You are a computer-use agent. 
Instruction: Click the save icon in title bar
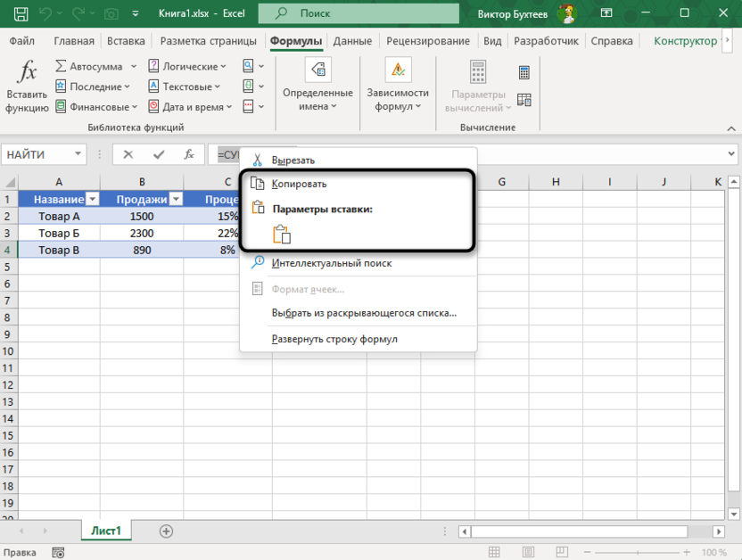click(x=21, y=14)
